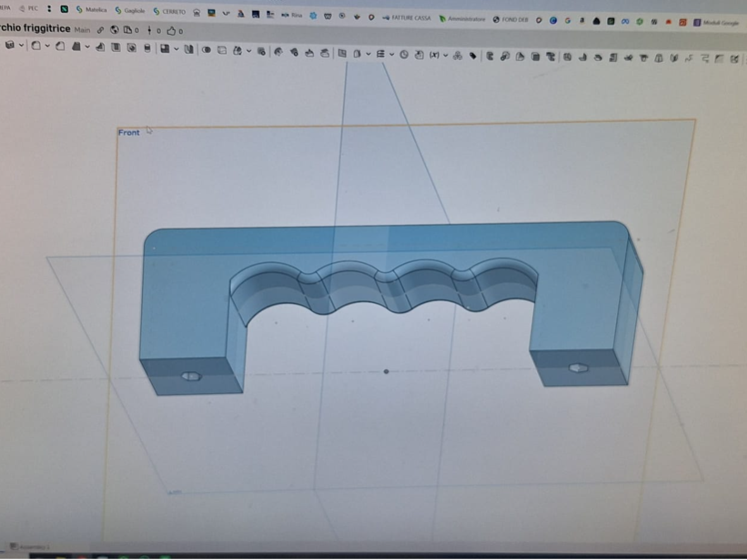Image resolution: width=747 pixels, height=560 pixels.
Task: Open the FATTURE CASSA bookmark
Action: click(x=406, y=18)
